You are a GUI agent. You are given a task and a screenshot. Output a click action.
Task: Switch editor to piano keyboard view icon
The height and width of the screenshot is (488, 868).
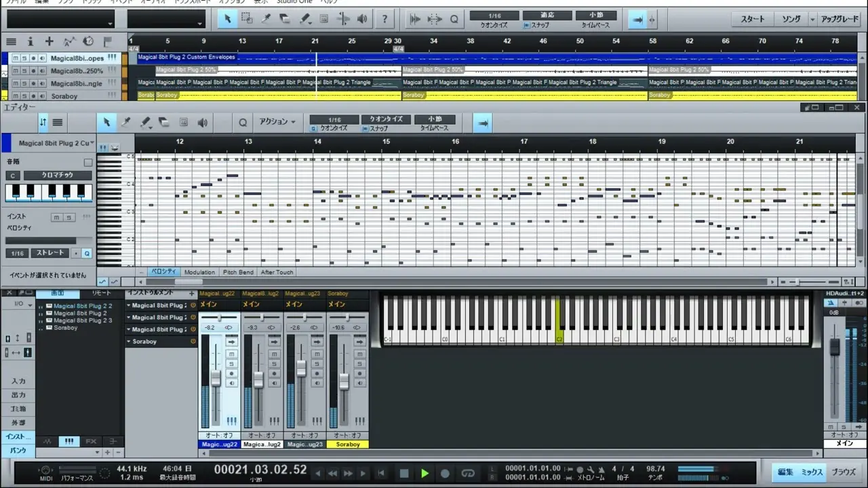[x=103, y=148]
